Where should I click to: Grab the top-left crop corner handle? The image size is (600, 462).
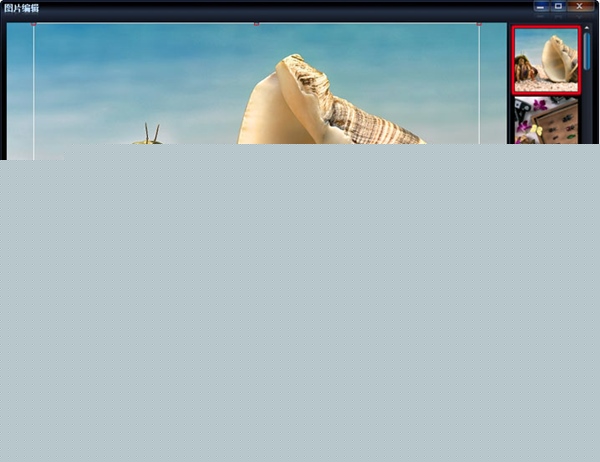[33, 23]
